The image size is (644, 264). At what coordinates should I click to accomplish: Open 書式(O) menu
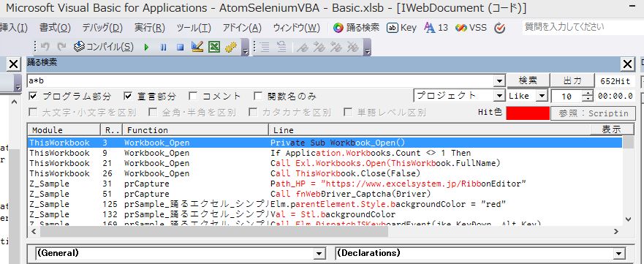[55, 28]
